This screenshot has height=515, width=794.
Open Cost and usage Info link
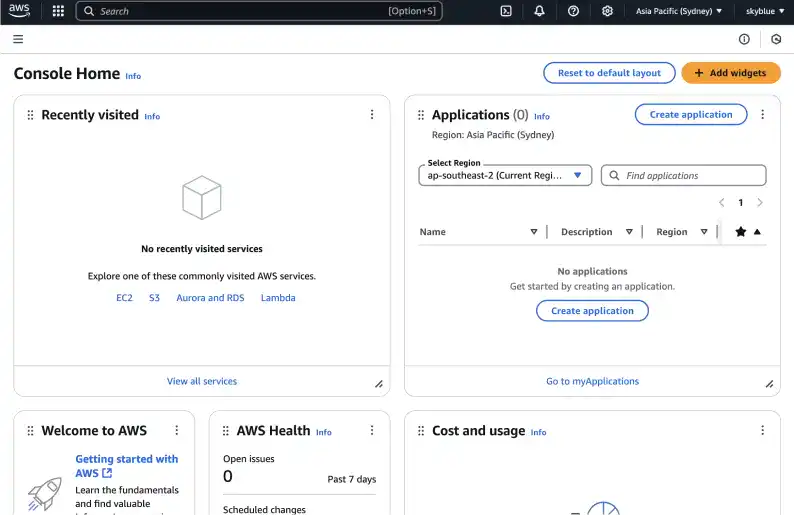(x=538, y=432)
